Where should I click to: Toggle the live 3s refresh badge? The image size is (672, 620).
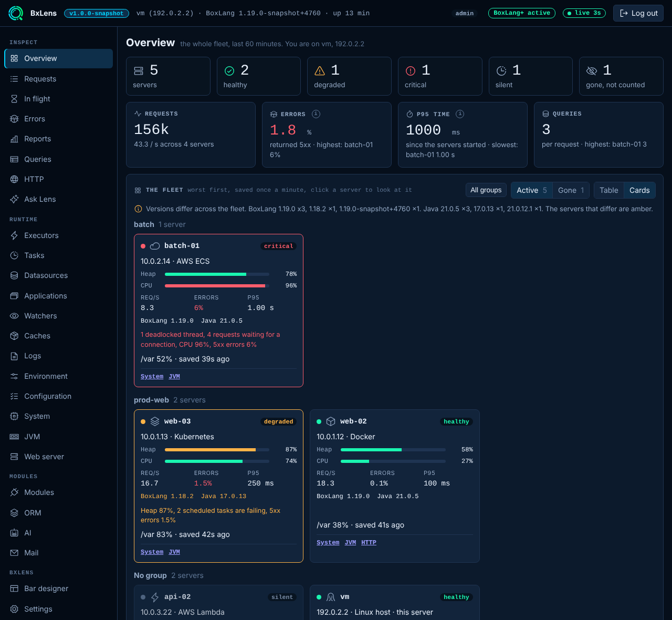[x=584, y=13]
